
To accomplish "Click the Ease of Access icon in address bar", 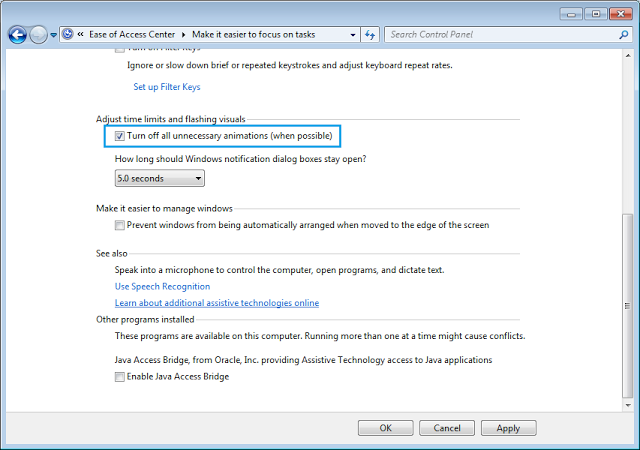I will 68,34.
